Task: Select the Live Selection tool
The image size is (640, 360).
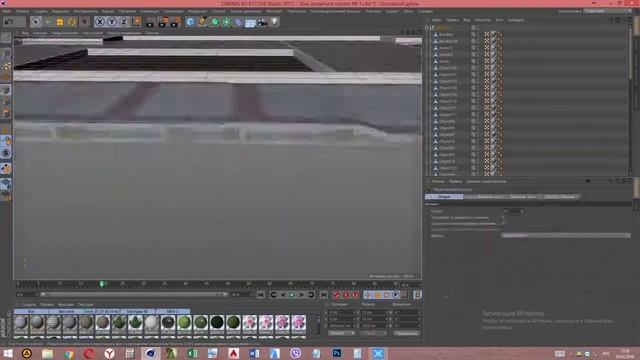Action: [36, 22]
